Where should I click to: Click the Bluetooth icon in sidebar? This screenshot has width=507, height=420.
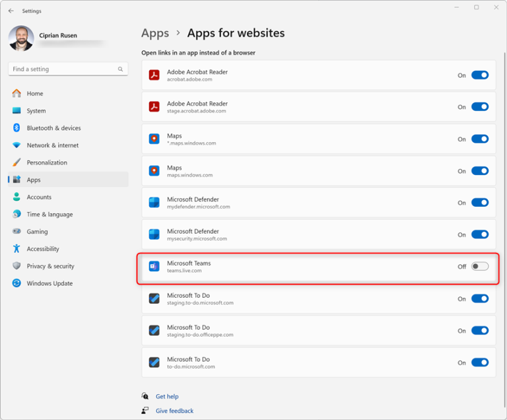(17, 128)
